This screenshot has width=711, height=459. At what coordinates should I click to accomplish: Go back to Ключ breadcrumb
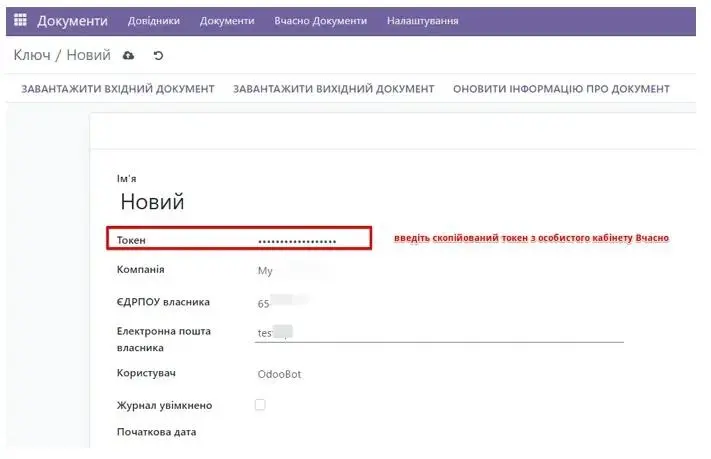32,55
